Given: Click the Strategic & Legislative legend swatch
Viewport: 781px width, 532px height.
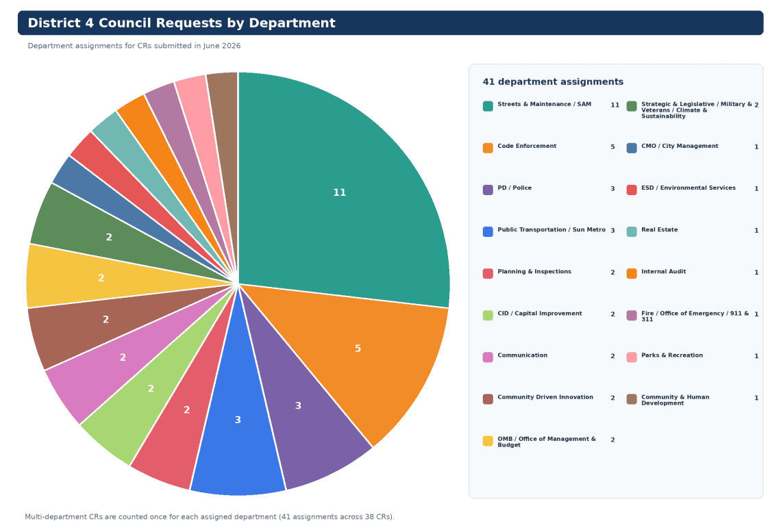Looking at the screenshot, I should [x=632, y=106].
